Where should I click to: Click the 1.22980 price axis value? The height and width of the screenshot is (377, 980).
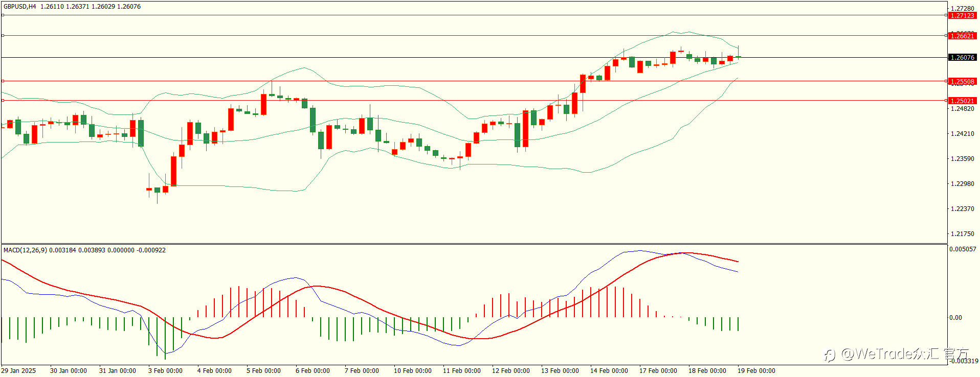(x=962, y=184)
